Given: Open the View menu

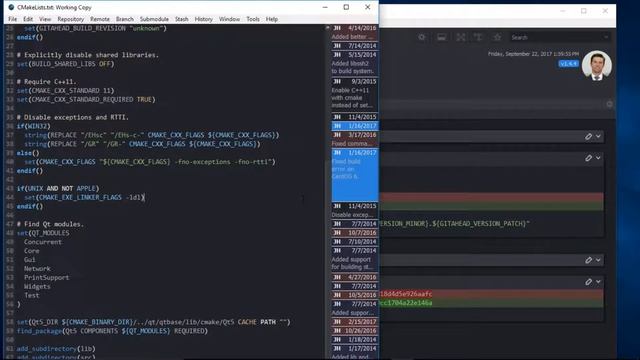Looking at the screenshot, I should point(45,19).
